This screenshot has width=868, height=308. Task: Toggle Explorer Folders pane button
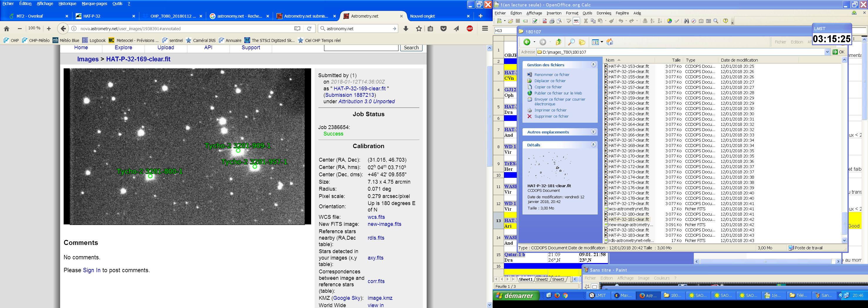(582, 42)
